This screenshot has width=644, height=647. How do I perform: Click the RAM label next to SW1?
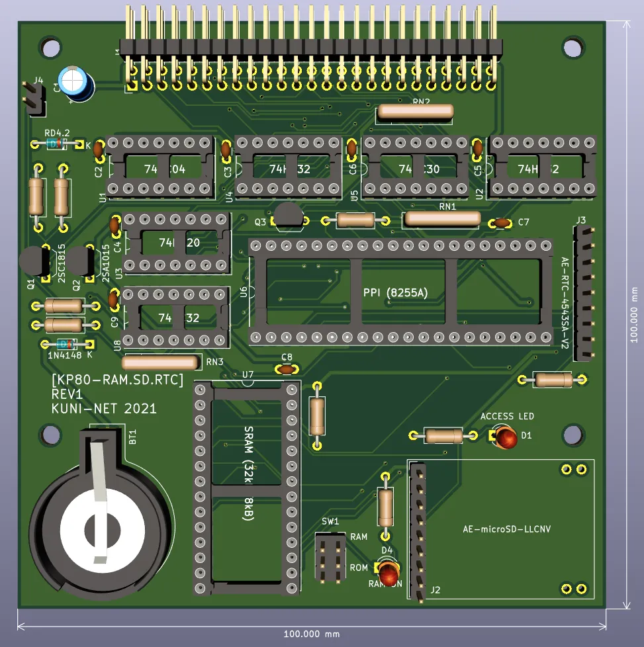pyautogui.click(x=359, y=537)
